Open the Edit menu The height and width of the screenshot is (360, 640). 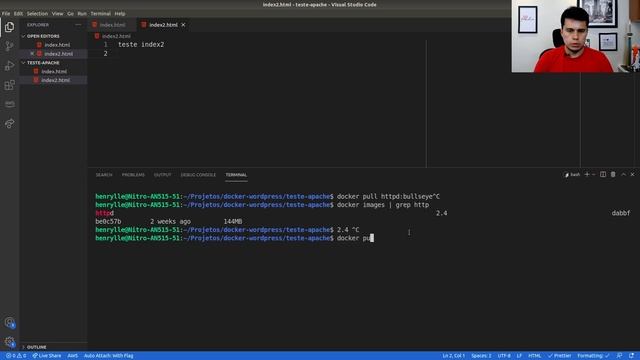[18, 13]
